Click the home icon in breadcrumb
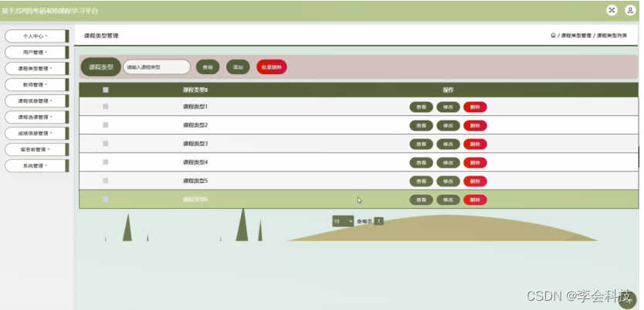 [x=553, y=36]
